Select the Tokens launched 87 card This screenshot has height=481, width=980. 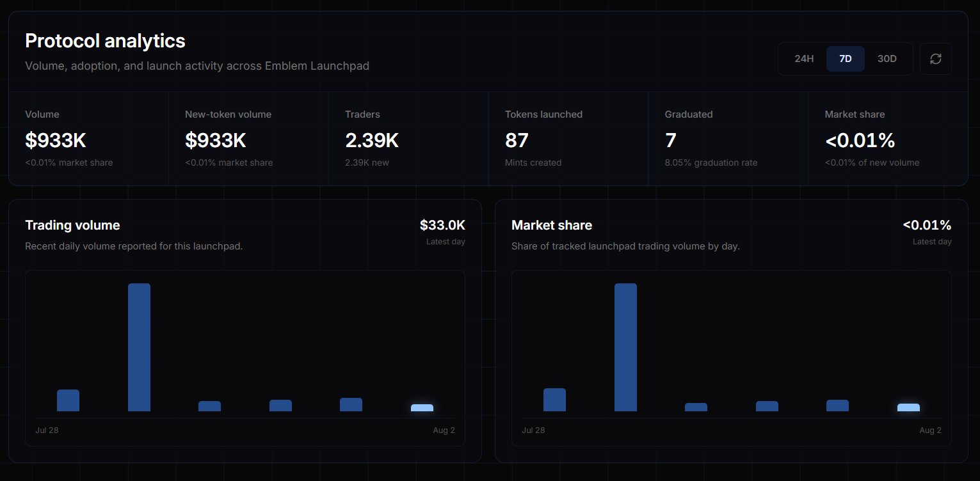pos(568,139)
